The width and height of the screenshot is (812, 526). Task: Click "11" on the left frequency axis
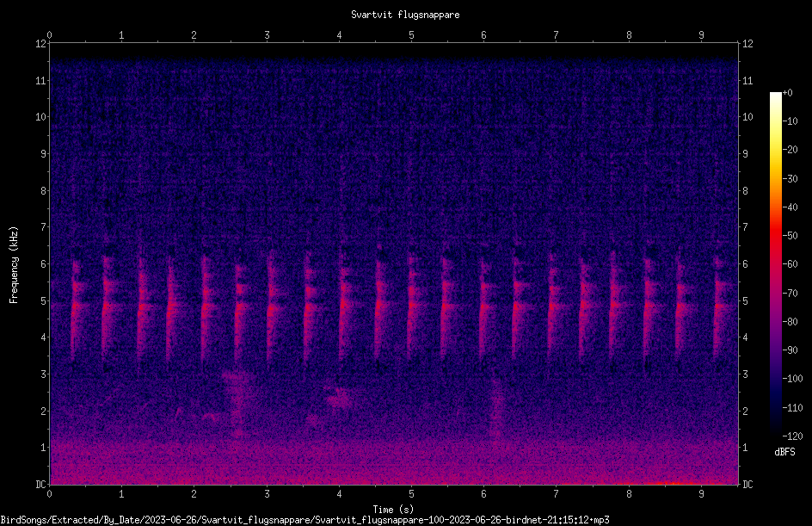(x=40, y=80)
